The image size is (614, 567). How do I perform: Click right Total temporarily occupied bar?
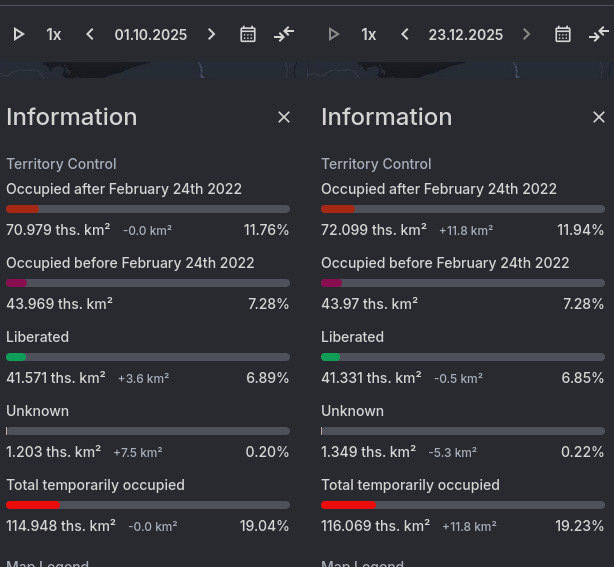(463, 505)
